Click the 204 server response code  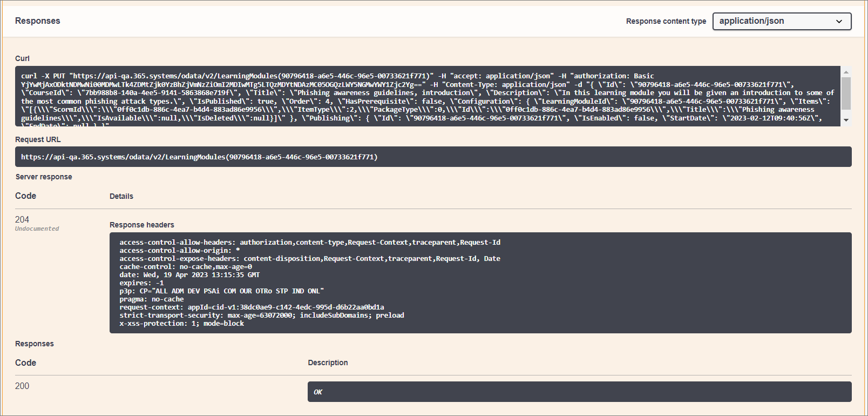22,219
